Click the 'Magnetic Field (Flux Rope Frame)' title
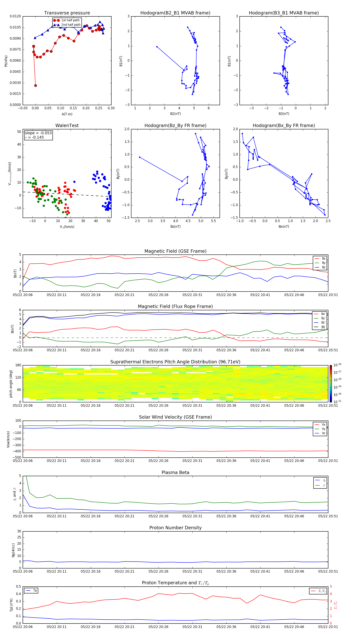351x644 pixels. [175, 307]
